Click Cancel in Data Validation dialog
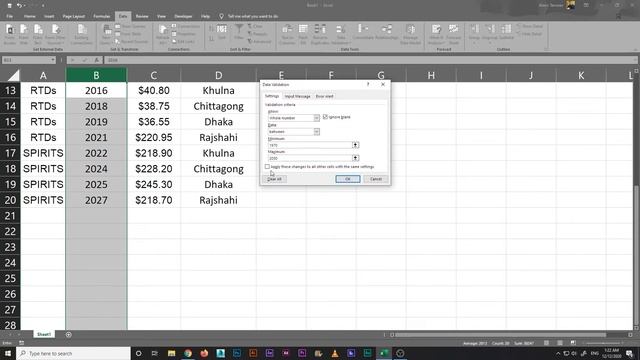 (x=376, y=179)
